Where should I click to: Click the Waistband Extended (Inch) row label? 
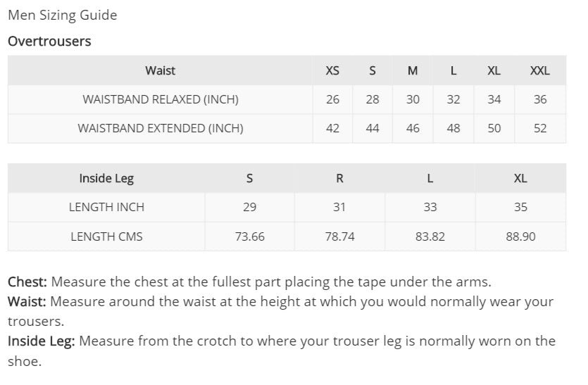(x=160, y=128)
